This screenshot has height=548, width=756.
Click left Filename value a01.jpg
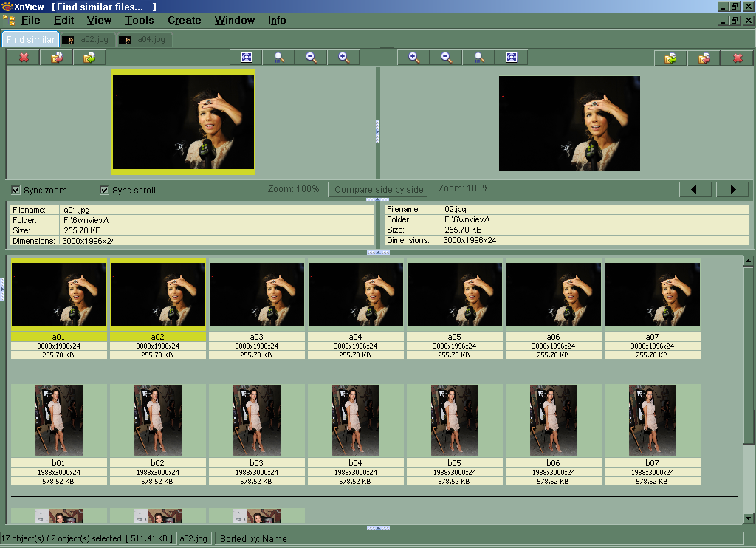pyautogui.click(x=77, y=210)
